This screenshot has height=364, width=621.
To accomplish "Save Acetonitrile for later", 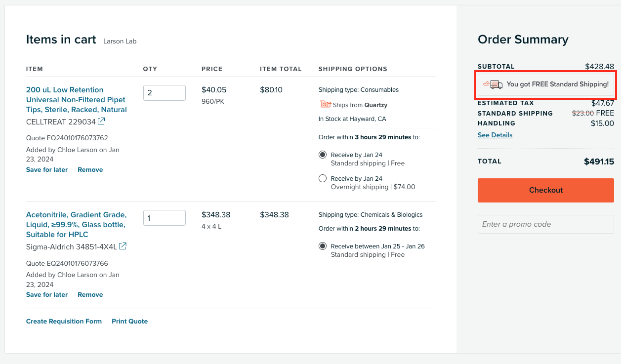I will click(x=47, y=294).
